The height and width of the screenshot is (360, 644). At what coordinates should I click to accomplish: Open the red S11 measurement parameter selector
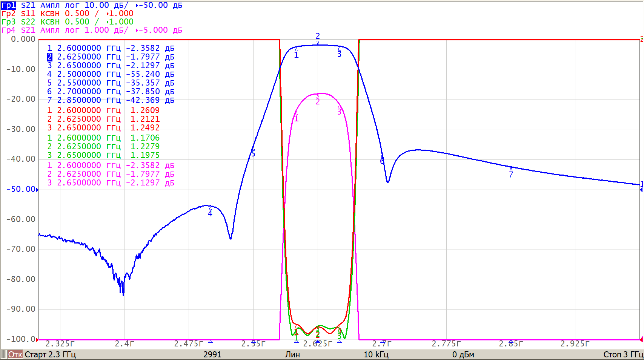pos(28,14)
